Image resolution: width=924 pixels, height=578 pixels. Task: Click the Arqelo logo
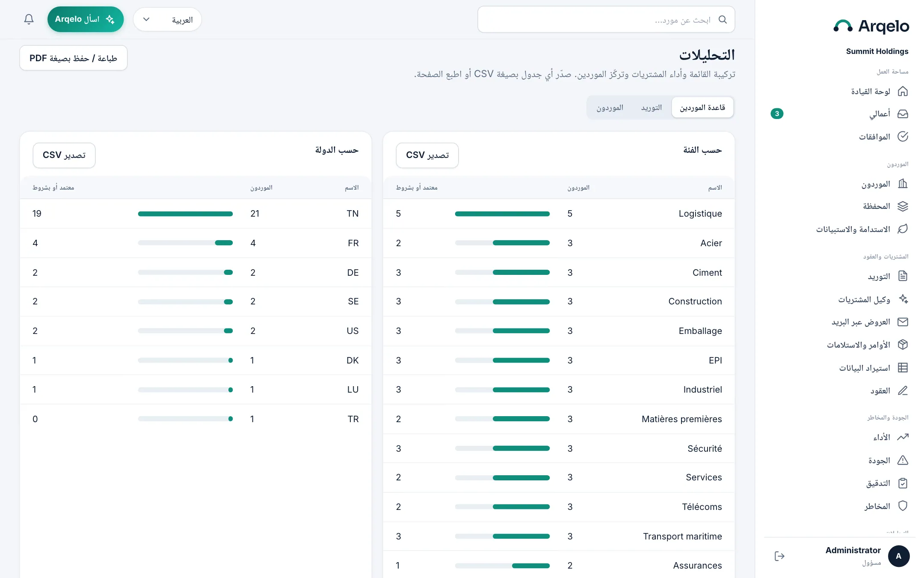click(871, 26)
